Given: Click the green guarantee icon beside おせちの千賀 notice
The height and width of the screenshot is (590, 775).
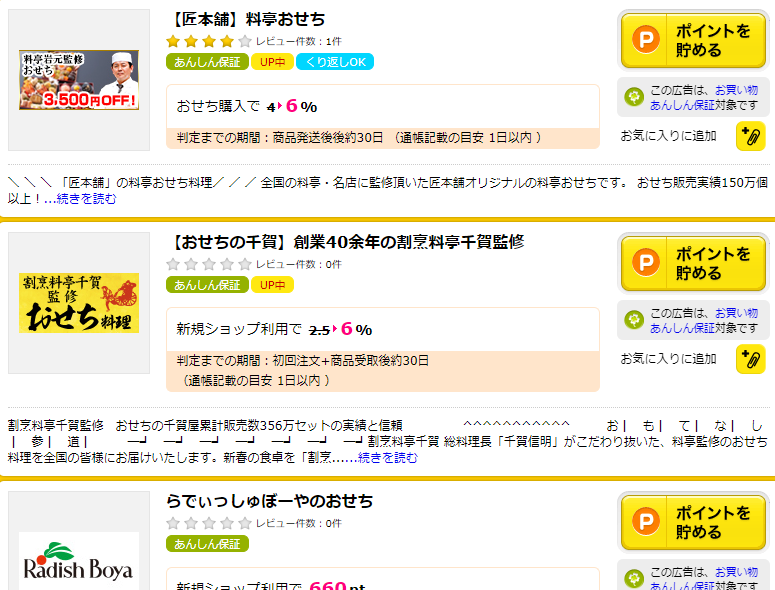Looking at the screenshot, I should pos(634,320).
